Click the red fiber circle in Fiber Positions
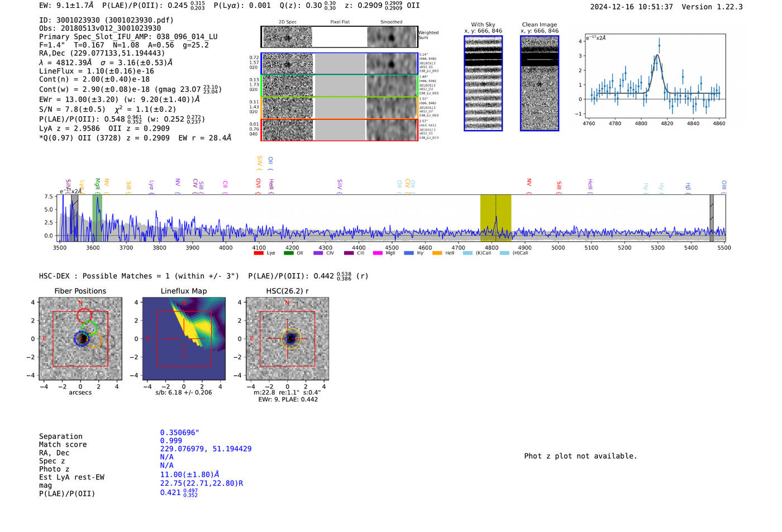The height and width of the screenshot is (532, 782). click(x=84, y=315)
